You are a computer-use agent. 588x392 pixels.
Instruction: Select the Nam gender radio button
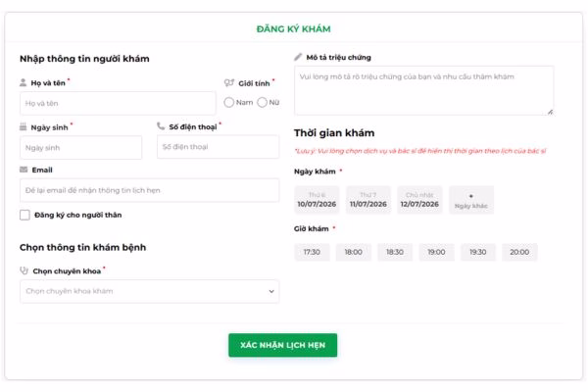[x=228, y=102]
